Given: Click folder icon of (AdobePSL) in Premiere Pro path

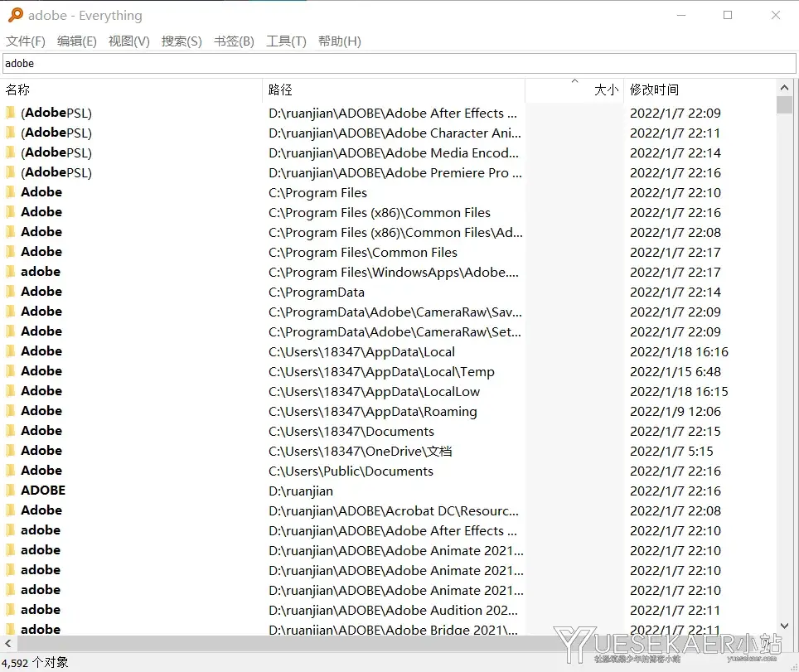Looking at the screenshot, I should point(10,172).
